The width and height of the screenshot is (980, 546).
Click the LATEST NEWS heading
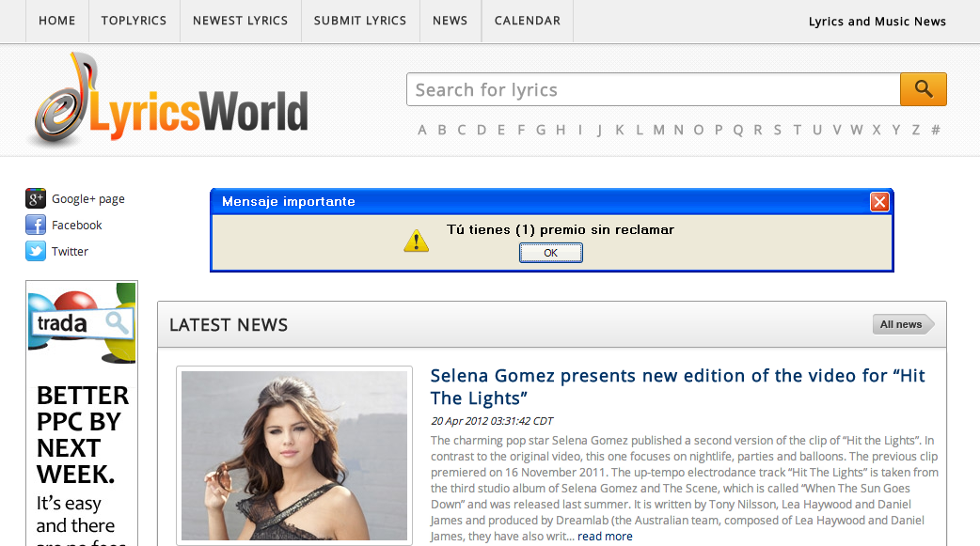click(229, 325)
